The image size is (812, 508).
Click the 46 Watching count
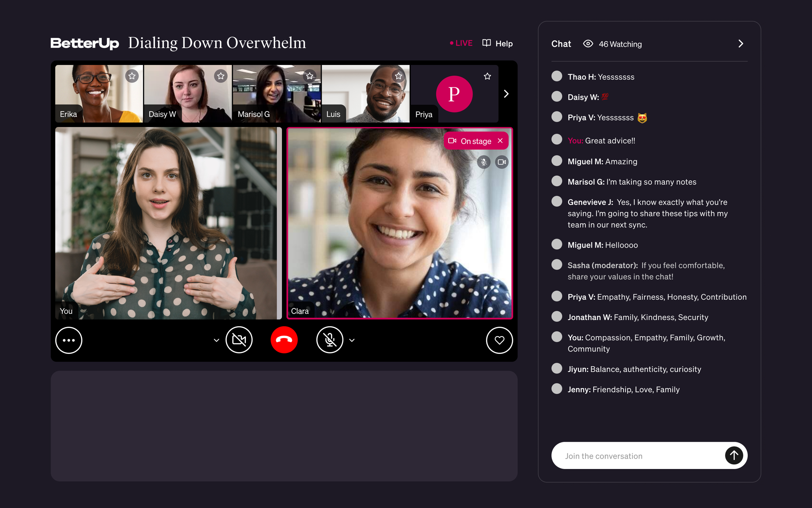click(x=620, y=44)
